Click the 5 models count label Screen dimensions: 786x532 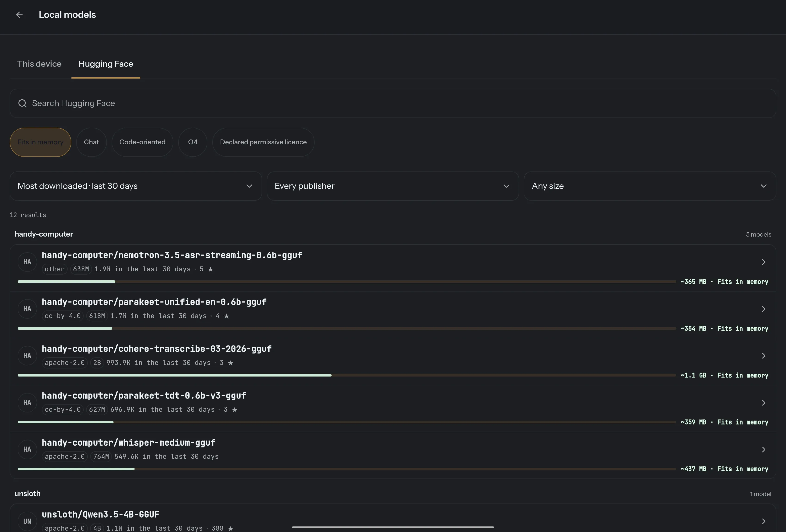point(759,234)
